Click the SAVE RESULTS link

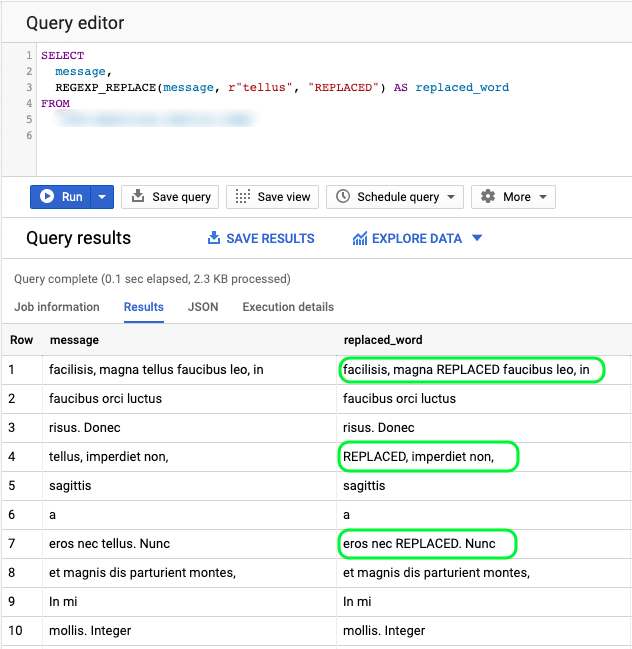point(270,238)
